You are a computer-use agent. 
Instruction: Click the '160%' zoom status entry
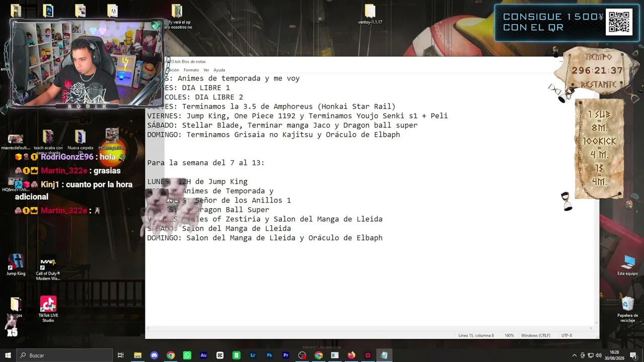click(509, 335)
